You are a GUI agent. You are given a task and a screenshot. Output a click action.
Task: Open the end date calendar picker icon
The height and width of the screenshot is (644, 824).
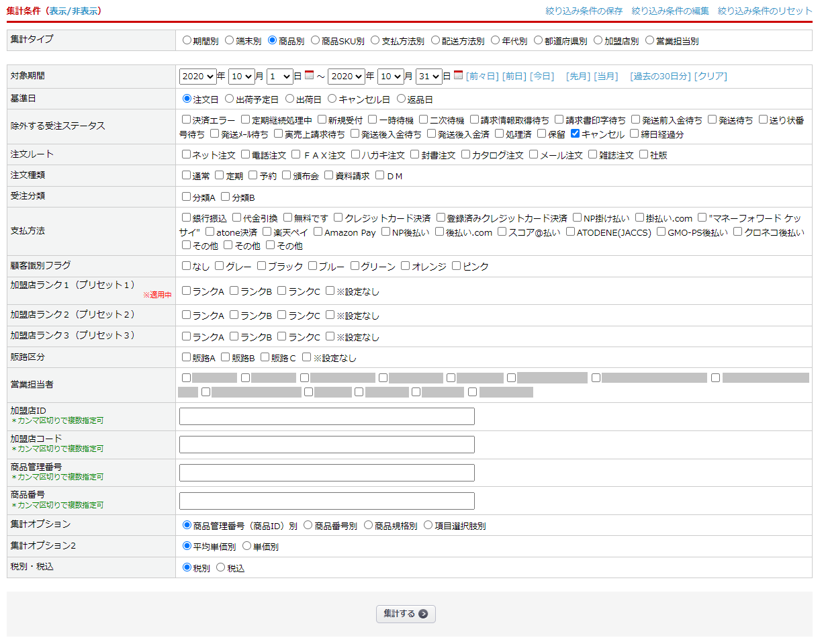coord(458,76)
